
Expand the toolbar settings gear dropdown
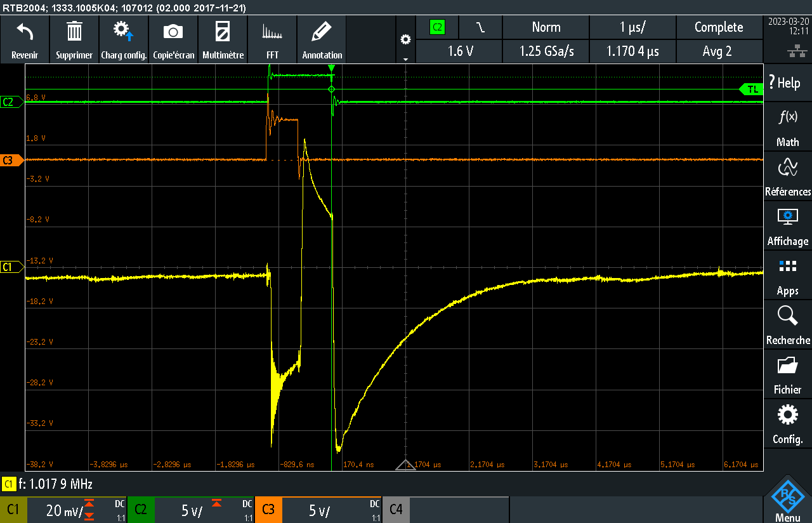(405, 40)
